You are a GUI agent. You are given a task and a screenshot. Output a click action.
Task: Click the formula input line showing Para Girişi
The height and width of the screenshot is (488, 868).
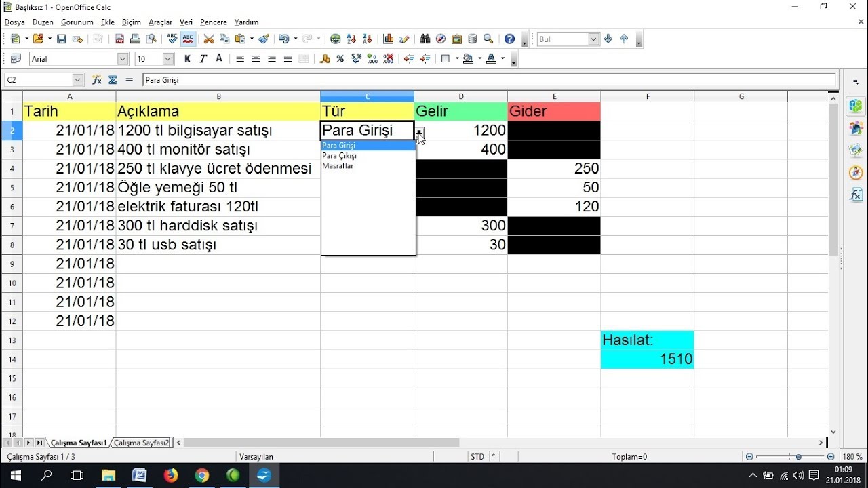coord(488,80)
